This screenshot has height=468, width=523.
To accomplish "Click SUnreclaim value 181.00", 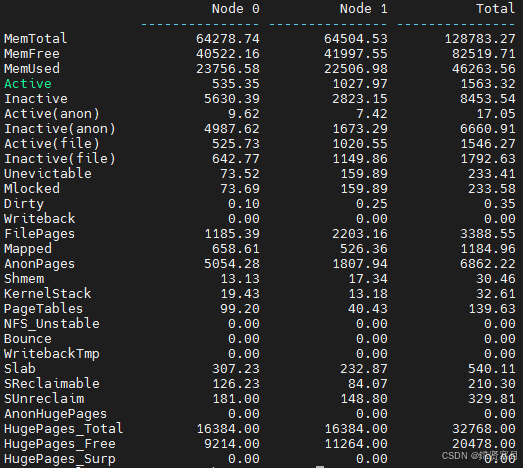I will tap(236, 399).
